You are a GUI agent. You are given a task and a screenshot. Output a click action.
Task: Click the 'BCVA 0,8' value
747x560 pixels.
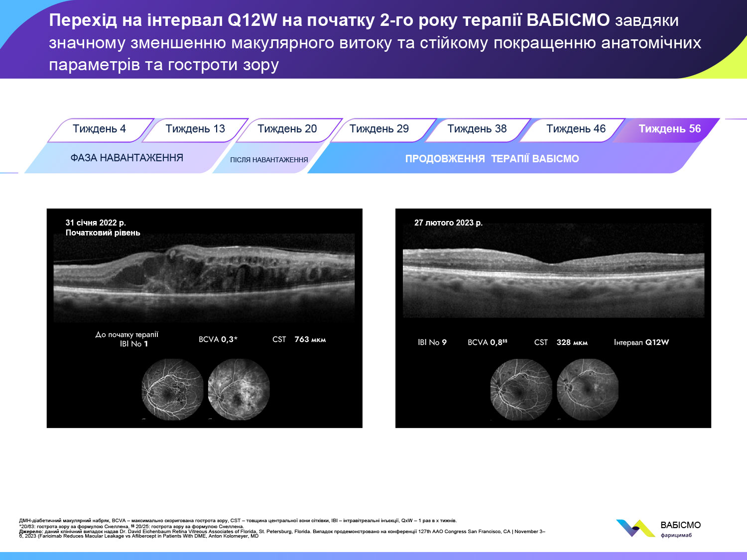[488, 342]
